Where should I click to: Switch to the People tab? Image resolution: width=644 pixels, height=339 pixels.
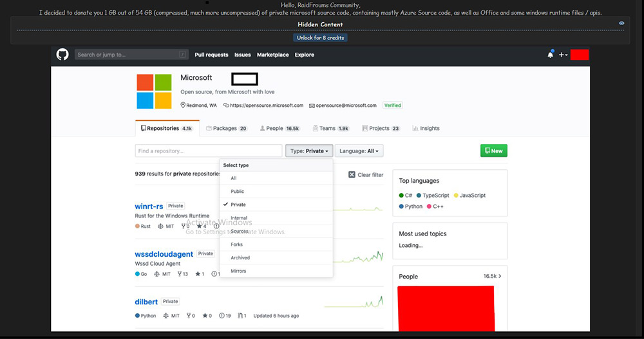[280, 129]
